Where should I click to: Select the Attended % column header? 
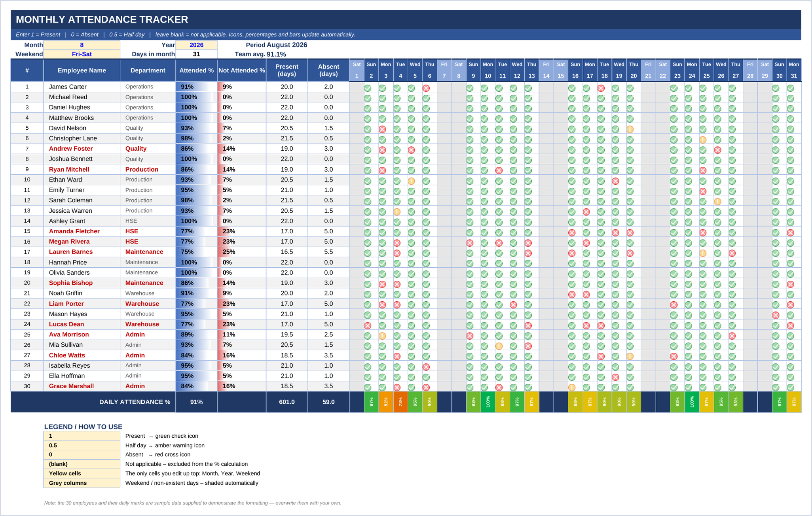(x=197, y=70)
